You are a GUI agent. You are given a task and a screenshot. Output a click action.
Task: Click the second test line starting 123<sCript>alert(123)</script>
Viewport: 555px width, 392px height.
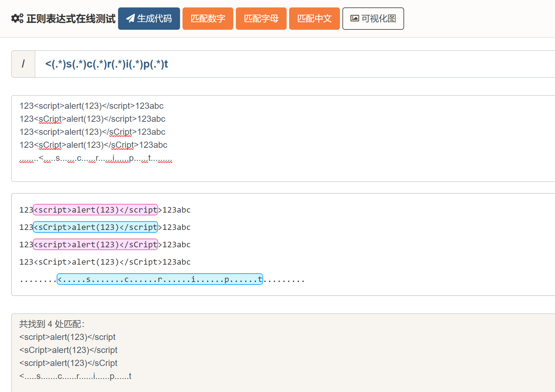pyautogui.click(x=92, y=119)
